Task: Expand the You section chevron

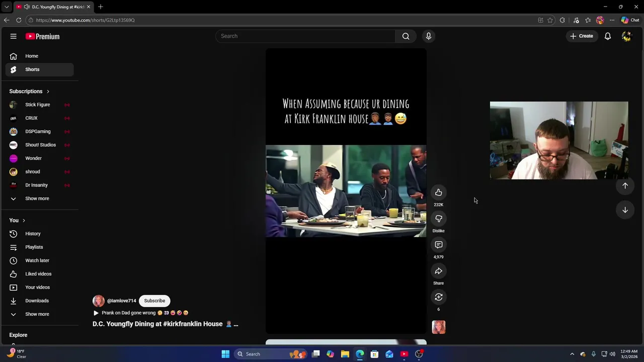Action: [x=23, y=220]
